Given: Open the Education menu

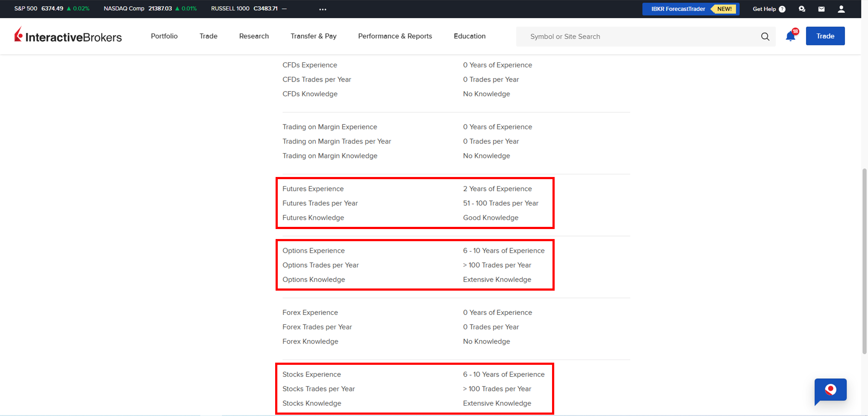Looking at the screenshot, I should pyautogui.click(x=470, y=36).
